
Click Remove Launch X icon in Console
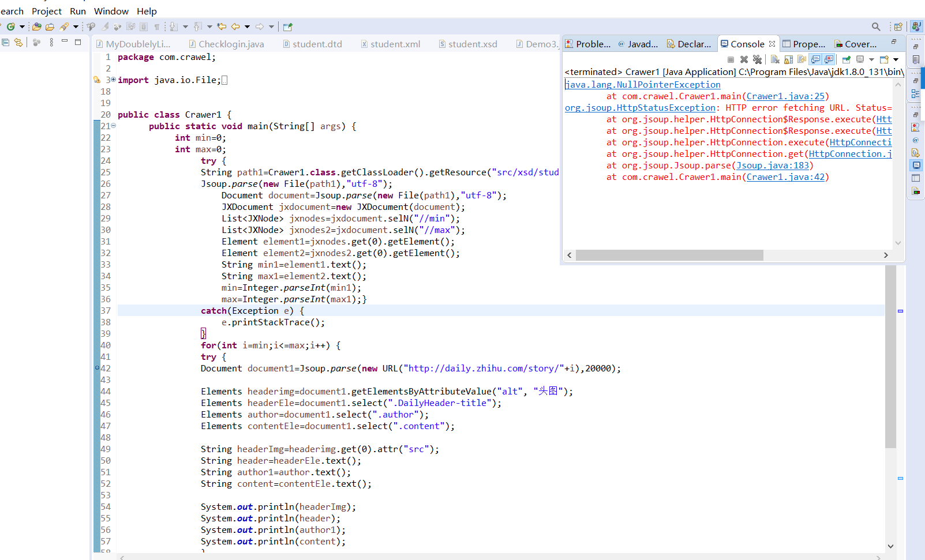click(744, 59)
